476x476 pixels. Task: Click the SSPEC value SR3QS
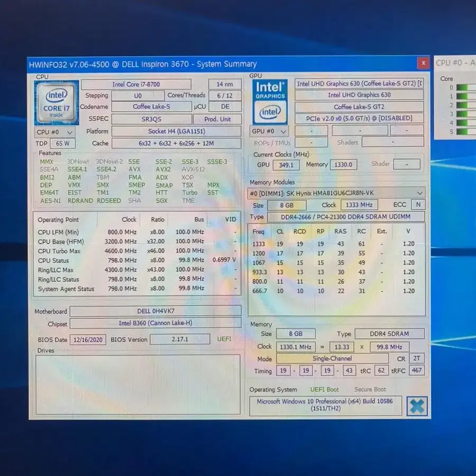coord(151,119)
